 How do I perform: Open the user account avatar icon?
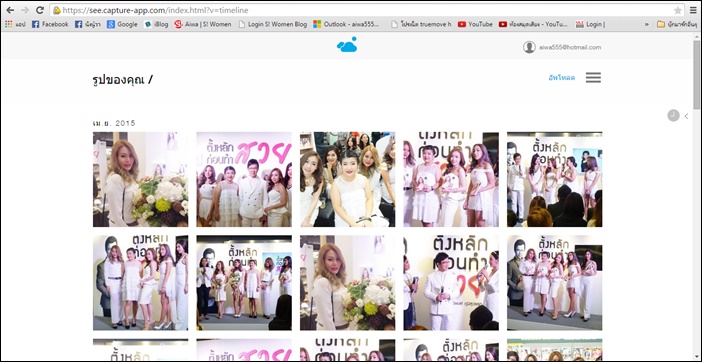(x=529, y=47)
